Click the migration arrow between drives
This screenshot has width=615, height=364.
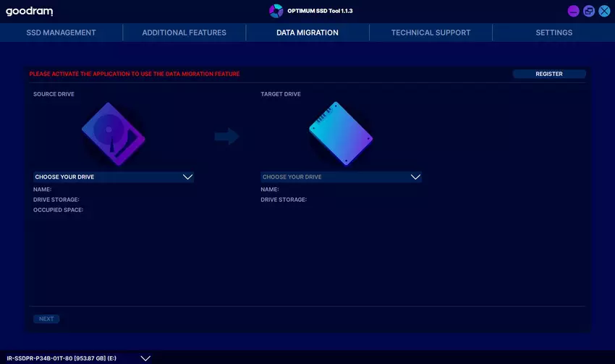point(227,136)
